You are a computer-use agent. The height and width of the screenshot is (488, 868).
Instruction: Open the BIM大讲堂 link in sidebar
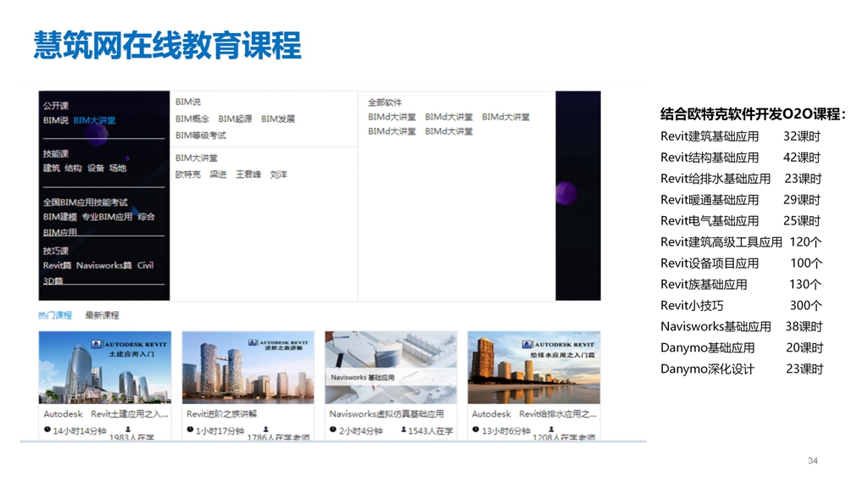click(x=94, y=120)
